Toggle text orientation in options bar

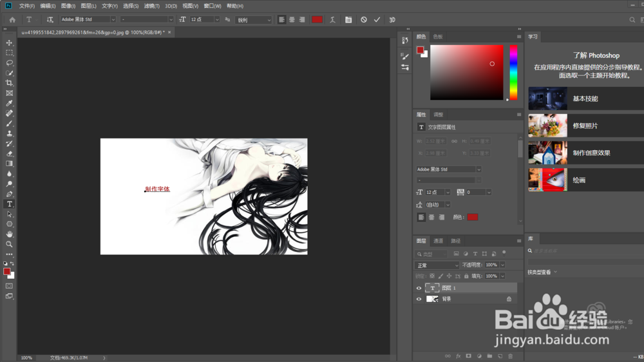click(50, 20)
